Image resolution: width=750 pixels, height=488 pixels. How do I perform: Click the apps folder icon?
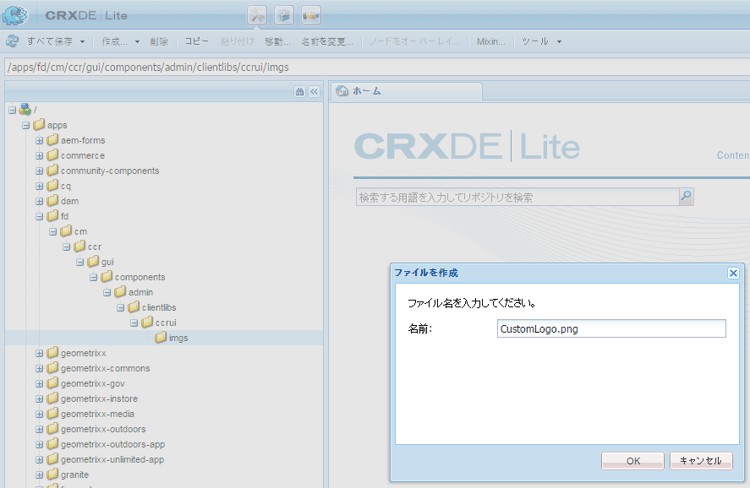(x=39, y=125)
